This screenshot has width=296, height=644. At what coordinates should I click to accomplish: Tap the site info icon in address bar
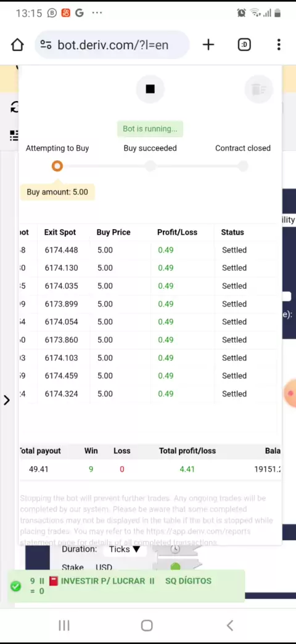click(x=46, y=45)
